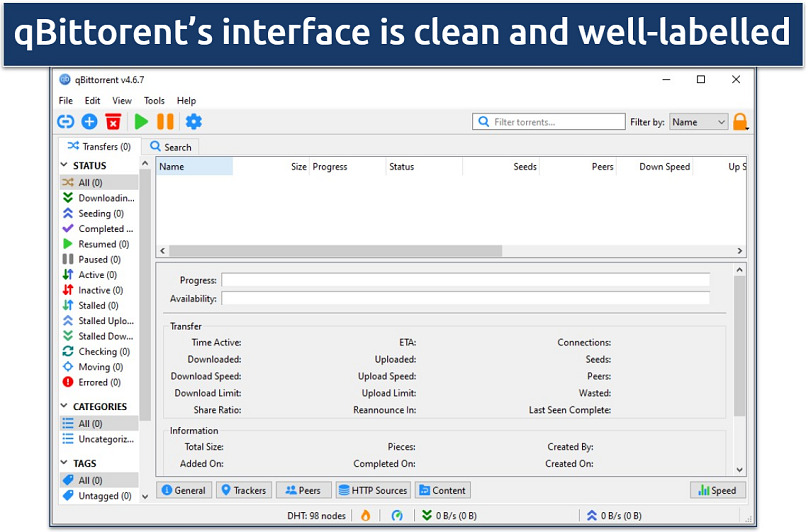Sort torrents by Progress column header
Image resolution: width=806 pixels, height=532 pixels.
[347, 167]
